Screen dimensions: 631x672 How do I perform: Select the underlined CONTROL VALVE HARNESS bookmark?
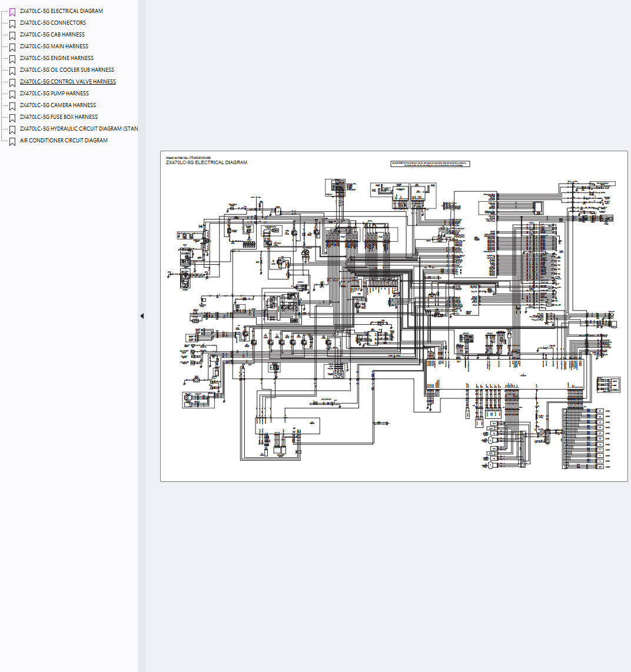pos(68,82)
